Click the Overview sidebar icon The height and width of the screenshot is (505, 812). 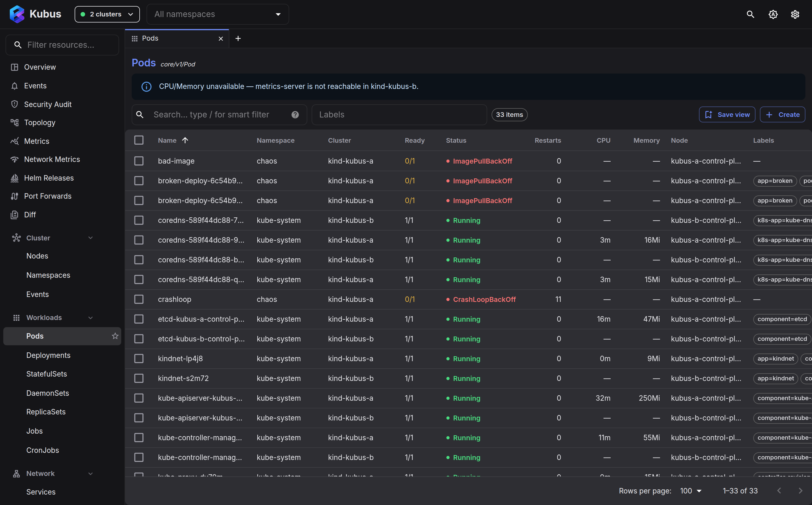(x=14, y=67)
